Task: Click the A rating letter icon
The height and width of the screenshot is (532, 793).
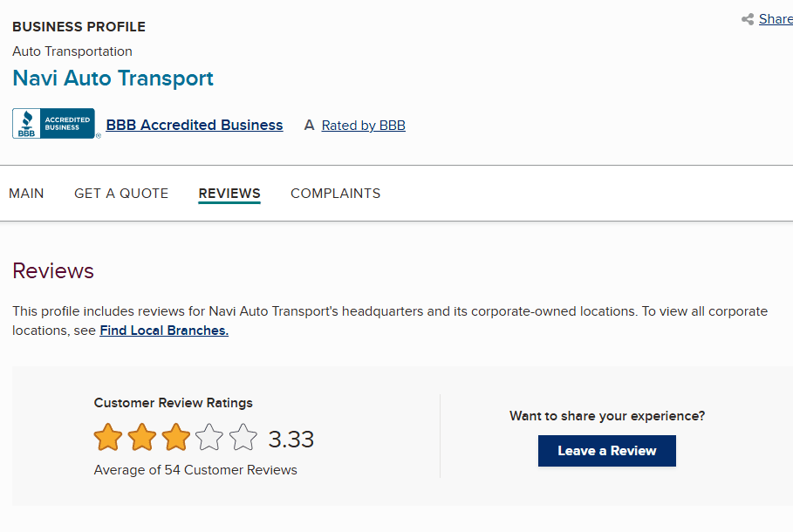Action: [309, 126]
